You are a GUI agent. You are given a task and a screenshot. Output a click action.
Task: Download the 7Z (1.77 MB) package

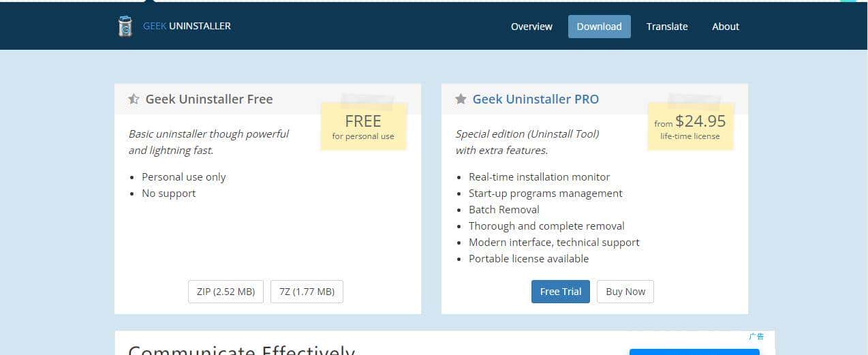tap(307, 292)
